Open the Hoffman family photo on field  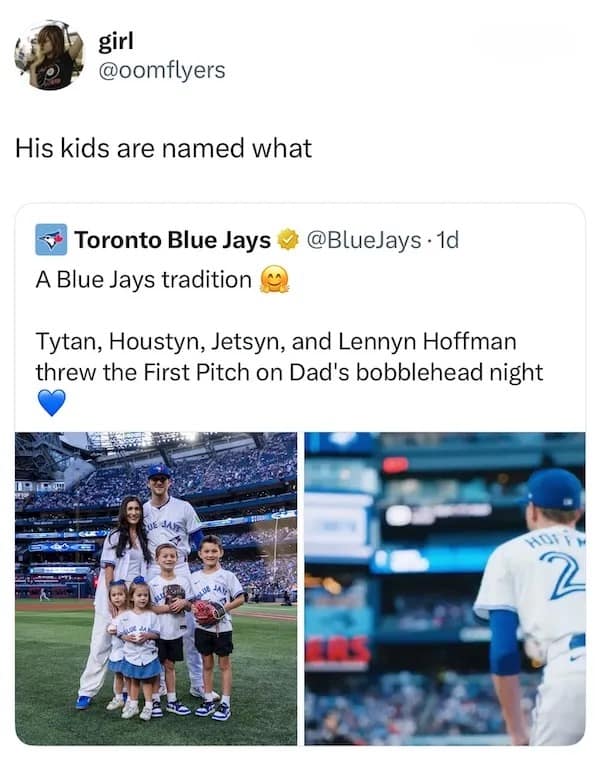156,588
